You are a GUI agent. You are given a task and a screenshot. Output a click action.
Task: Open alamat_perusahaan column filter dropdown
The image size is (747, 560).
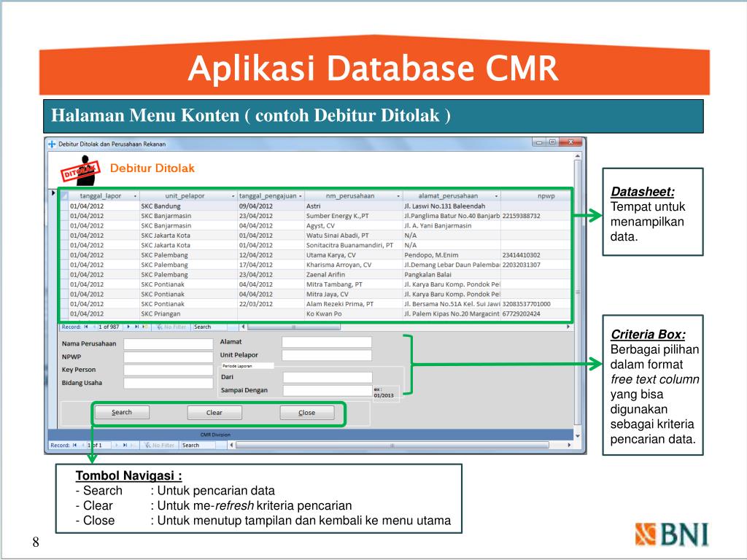pyautogui.click(x=496, y=196)
